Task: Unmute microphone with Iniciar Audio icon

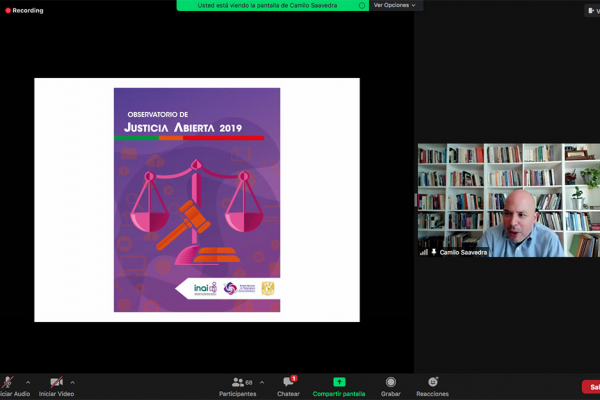Action: [x=8, y=382]
